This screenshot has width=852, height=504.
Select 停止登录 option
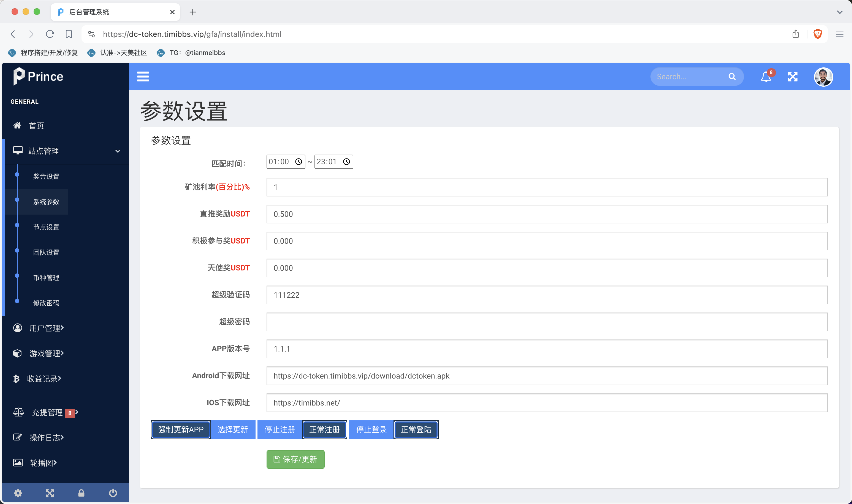[x=371, y=430]
